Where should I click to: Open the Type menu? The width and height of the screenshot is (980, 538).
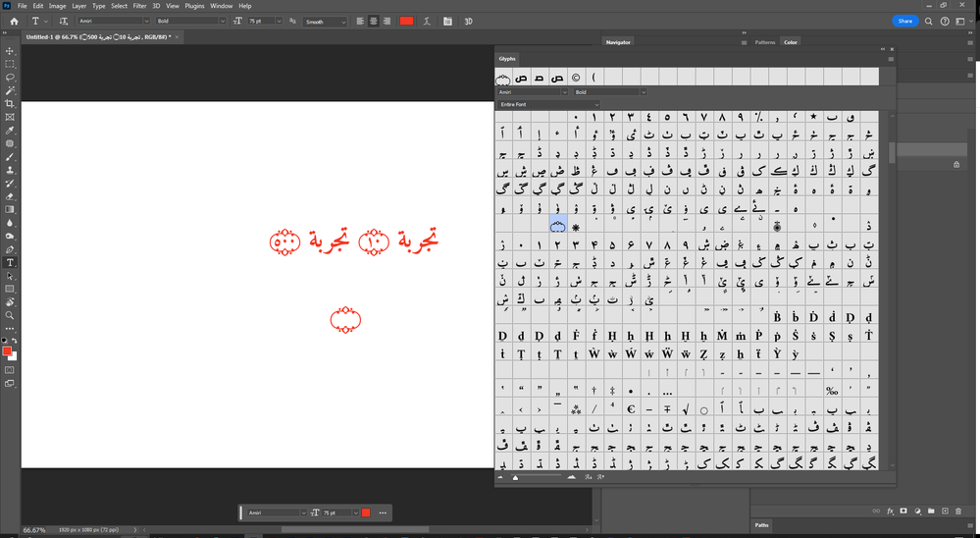point(99,6)
